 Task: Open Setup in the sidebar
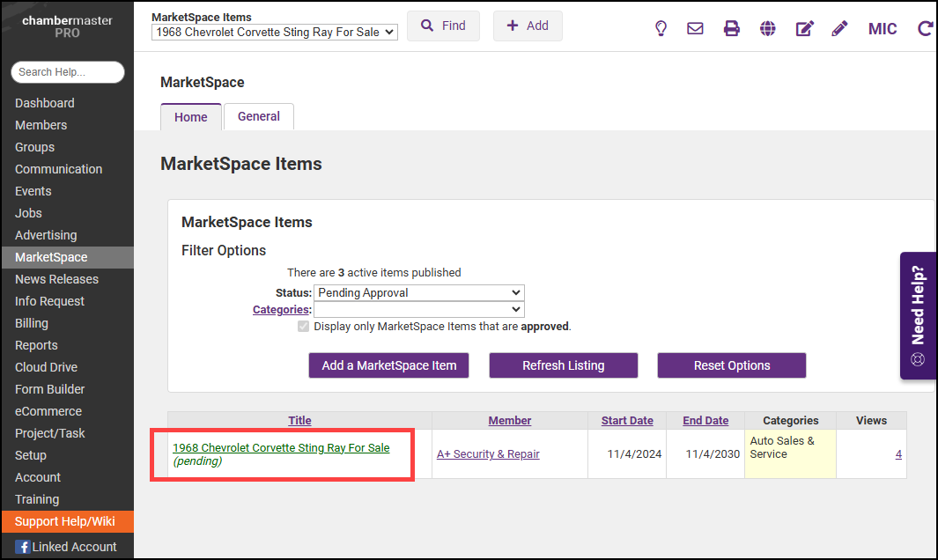pyautogui.click(x=31, y=455)
